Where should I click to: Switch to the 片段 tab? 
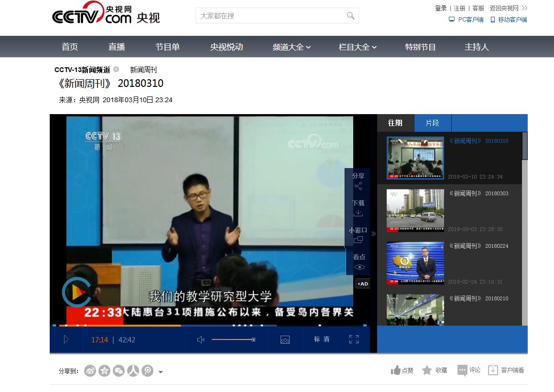point(432,123)
